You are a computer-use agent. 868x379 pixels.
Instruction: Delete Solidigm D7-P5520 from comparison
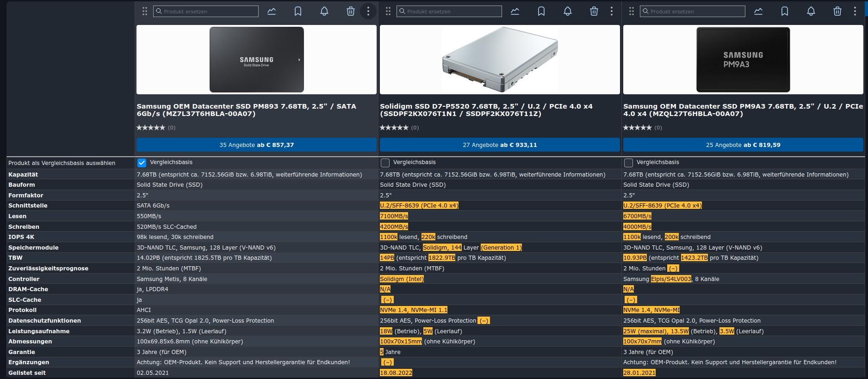pyautogui.click(x=594, y=11)
